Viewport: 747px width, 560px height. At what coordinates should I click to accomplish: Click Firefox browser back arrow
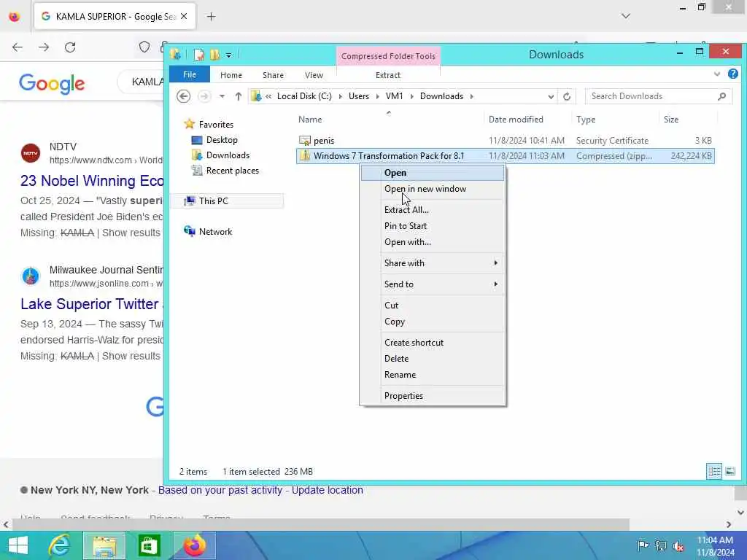(x=18, y=47)
